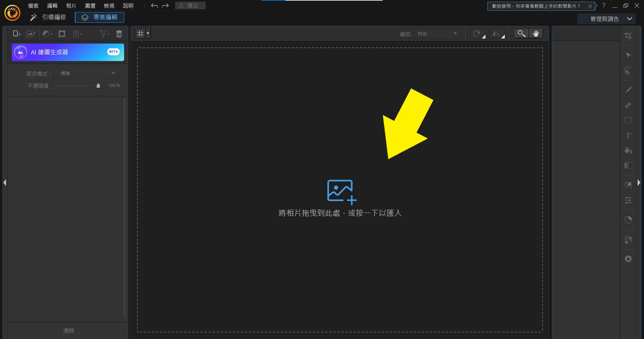Open the adjustment layer options
Viewport: 644px width, 339px height.
pos(48,34)
